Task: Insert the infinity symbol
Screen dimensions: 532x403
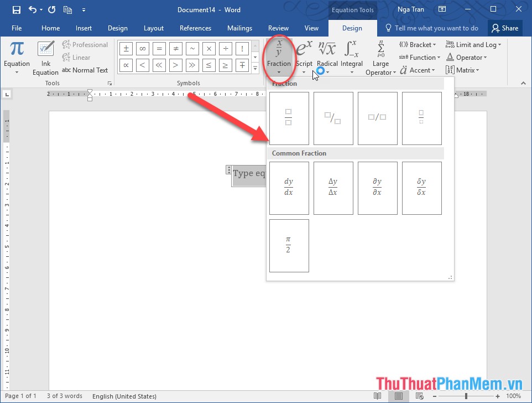Action: 142,48
